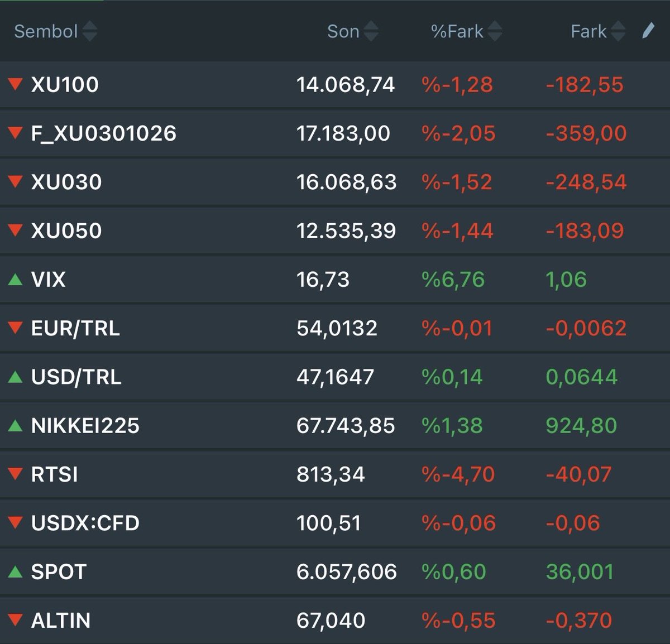Image resolution: width=670 pixels, height=644 pixels.
Task: Click EUR/TRL difference -0,0062
Action: 586,328
